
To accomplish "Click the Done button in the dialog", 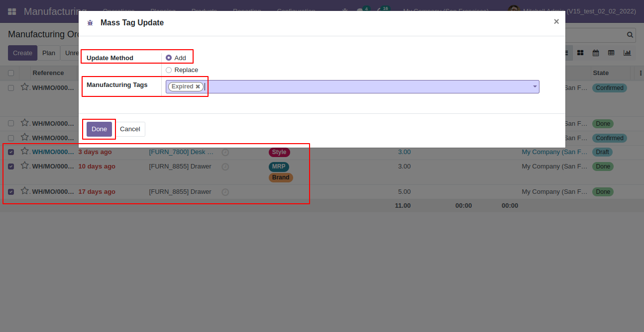I will (99, 129).
